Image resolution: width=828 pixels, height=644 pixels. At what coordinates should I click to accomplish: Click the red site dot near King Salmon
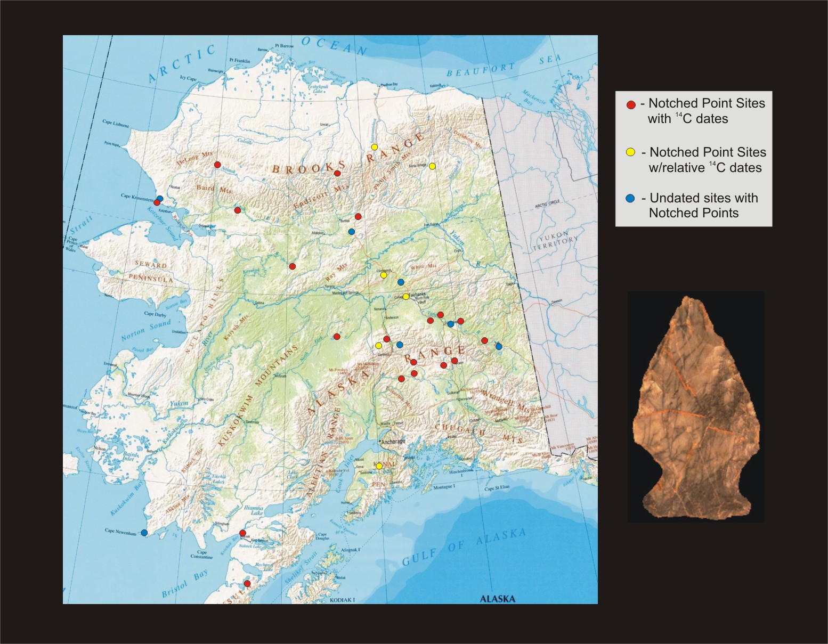point(242,533)
